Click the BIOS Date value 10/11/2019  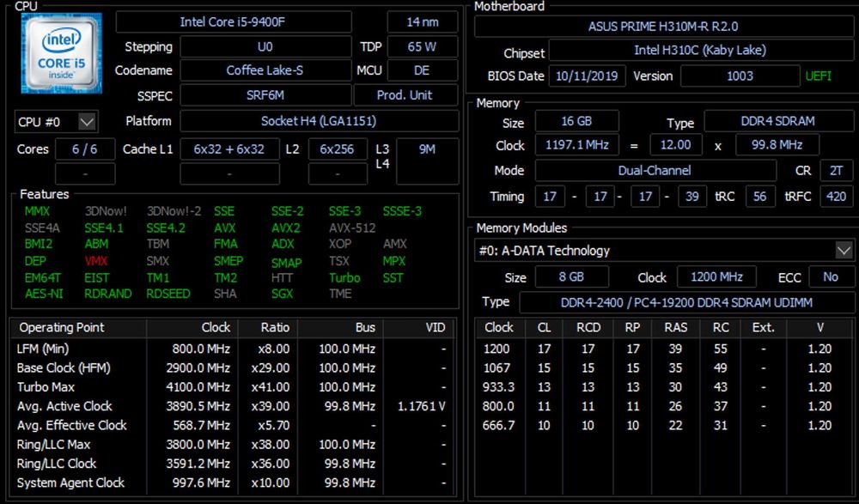tap(587, 76)
